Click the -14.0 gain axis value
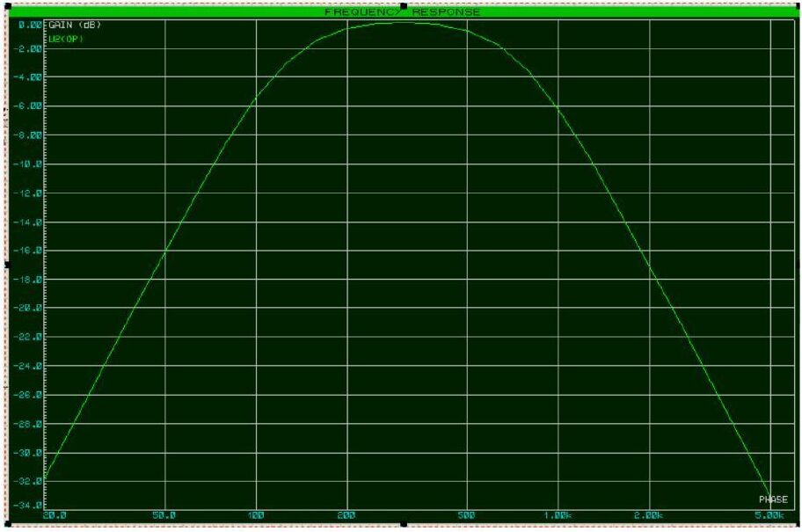802x532 pixels. [x=29, y=222]
